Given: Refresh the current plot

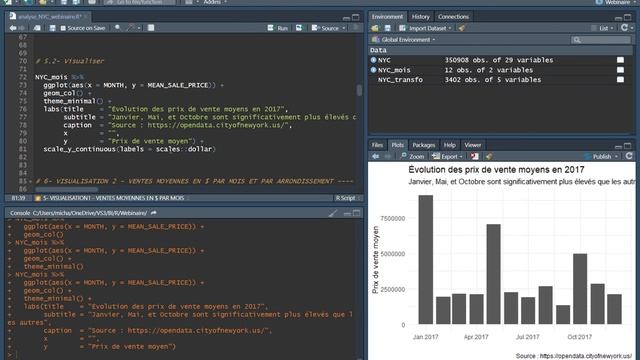Looking at the screenshot, I should 629,156.
